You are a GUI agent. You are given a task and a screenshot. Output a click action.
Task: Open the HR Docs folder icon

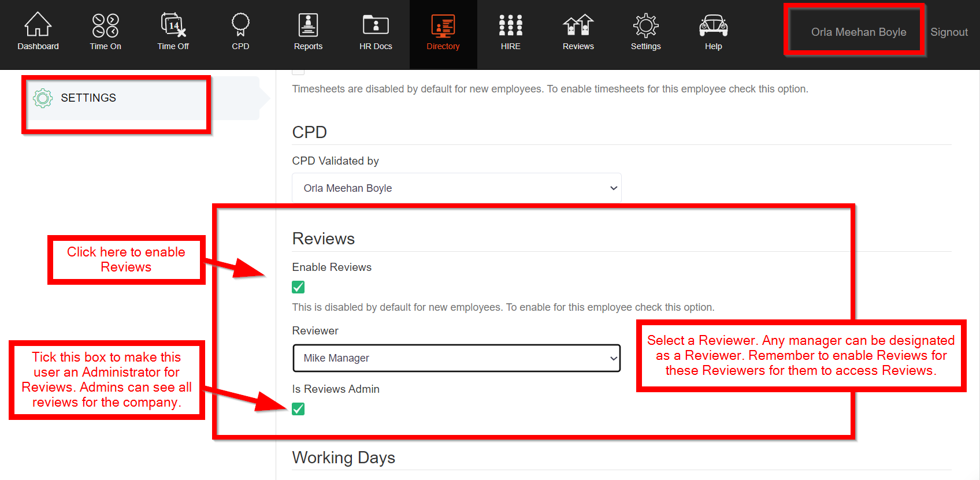376,25
